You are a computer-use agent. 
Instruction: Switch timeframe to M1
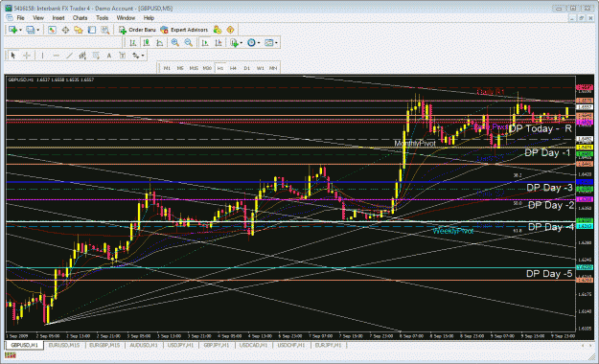[x=167, y=68]
